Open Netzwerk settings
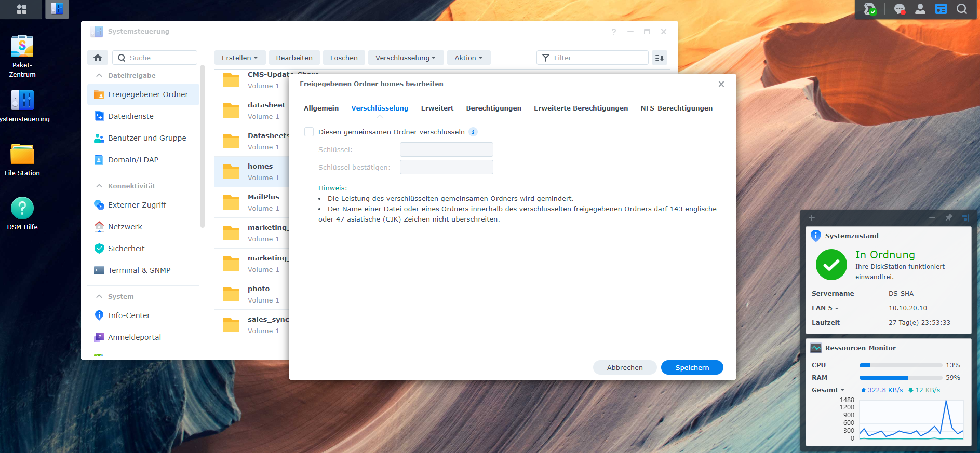Screen dimensions: 980x453 click(143, 227)
